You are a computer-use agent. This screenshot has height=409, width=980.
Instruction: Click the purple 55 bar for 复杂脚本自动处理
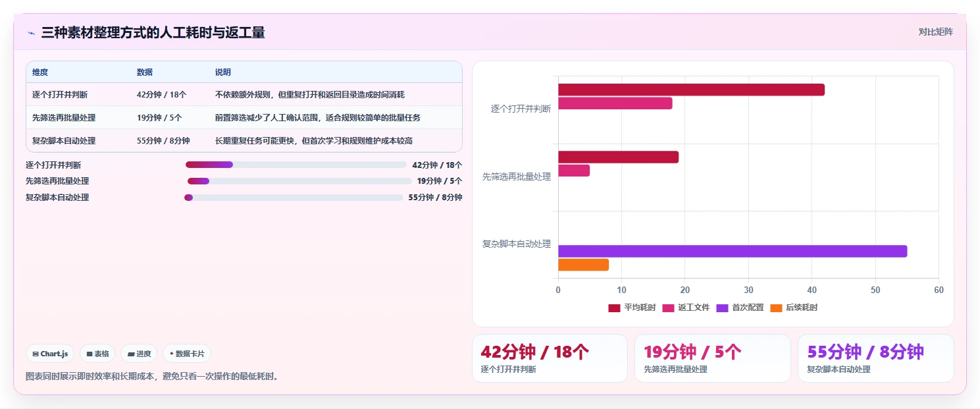[x=733, y=252]
